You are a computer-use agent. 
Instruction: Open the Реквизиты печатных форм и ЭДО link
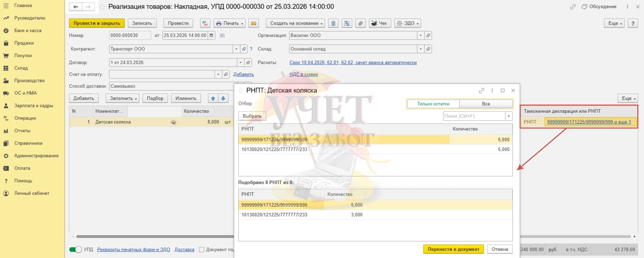tap(133, 249)
